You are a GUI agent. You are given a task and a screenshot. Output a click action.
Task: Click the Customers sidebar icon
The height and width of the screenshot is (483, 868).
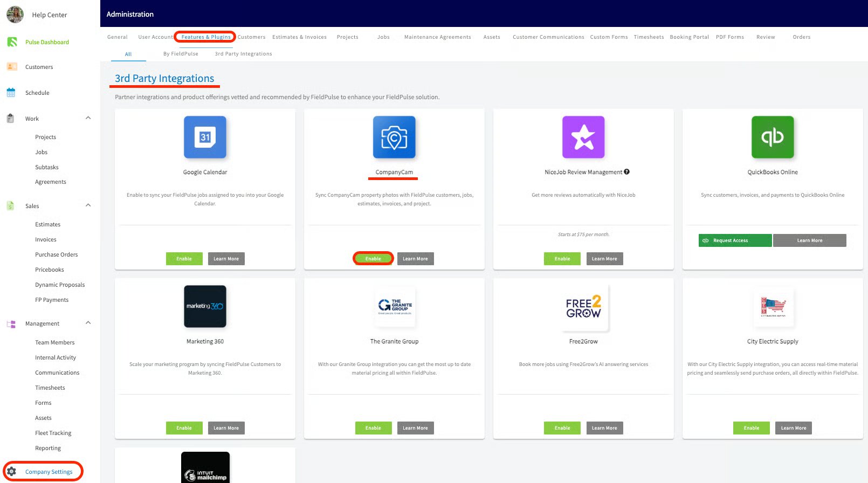pos(12,67)
